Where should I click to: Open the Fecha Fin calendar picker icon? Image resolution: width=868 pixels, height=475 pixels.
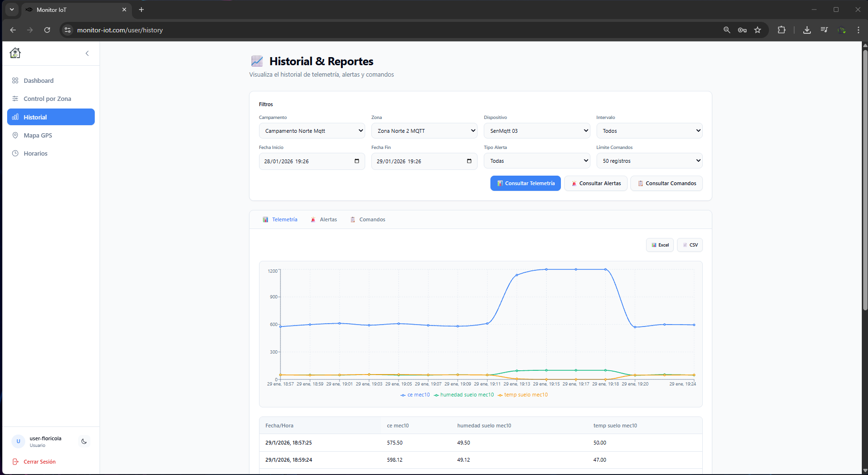point(469,161)
